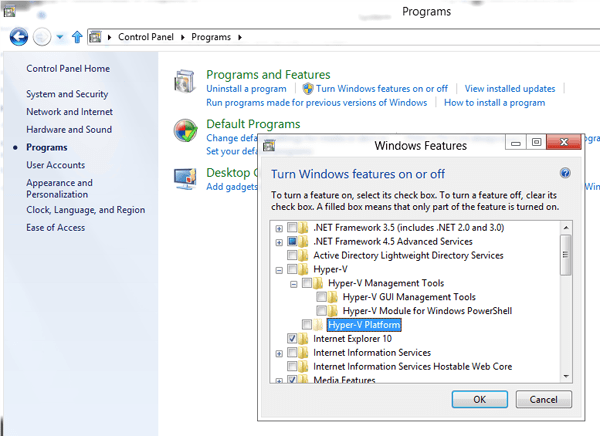Check Internet Information Services checkbox
The height and width of the screenshot is (436, 600).
(x=292, y=352)
